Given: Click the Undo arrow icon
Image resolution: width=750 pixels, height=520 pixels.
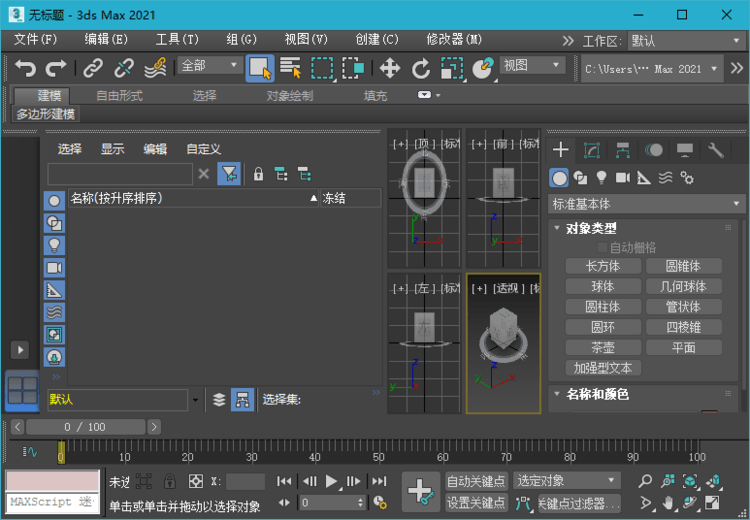Looking at the screenshot, I should coord(25,68).
